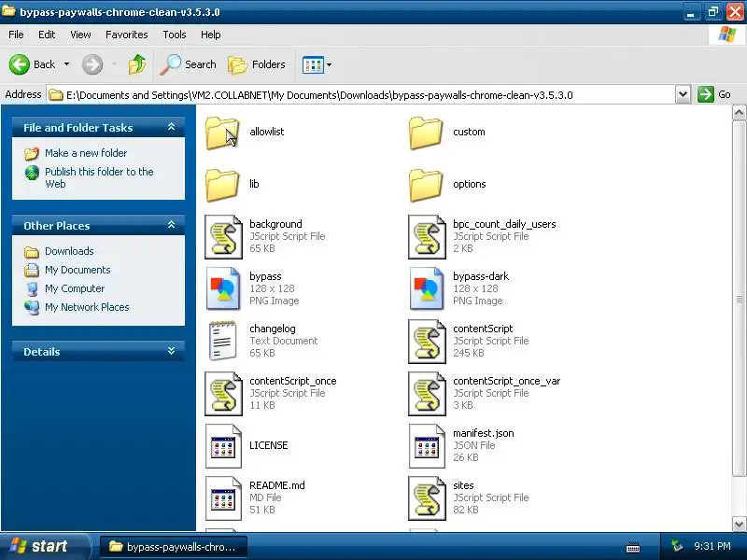The width and height of the screenshot is (747, 560).
Task: Click Make a new folder link
Action: (x=86, y=153)
